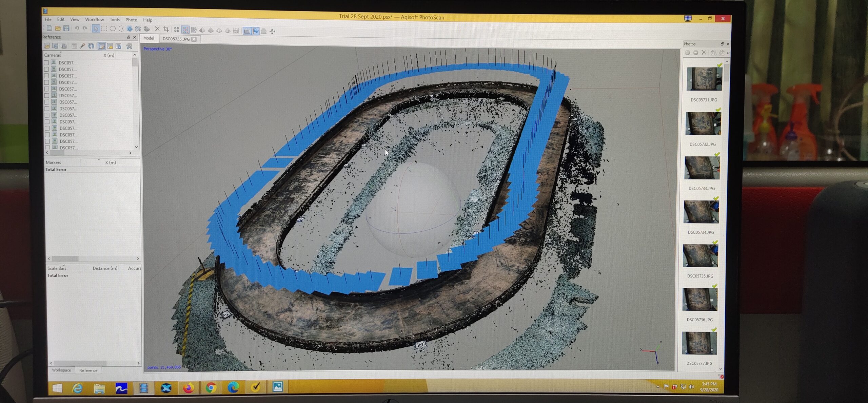Click Cameras list horizontal scrollbar thumb
Viewport: 868px width, 403px height.
[57, 153]
